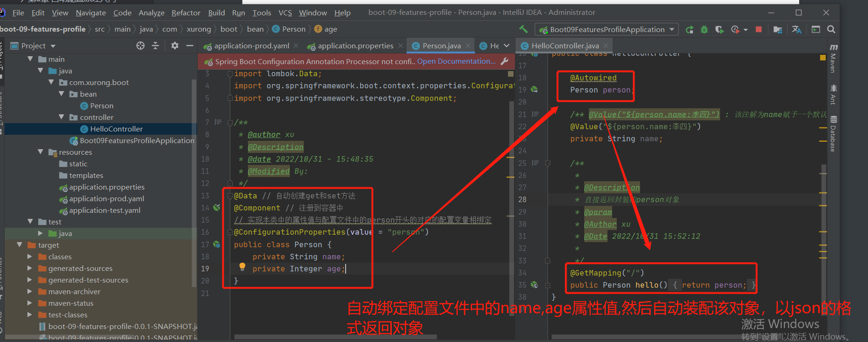Click the Person.java editor horizontal scrollbar

click(x=335, y=337)
